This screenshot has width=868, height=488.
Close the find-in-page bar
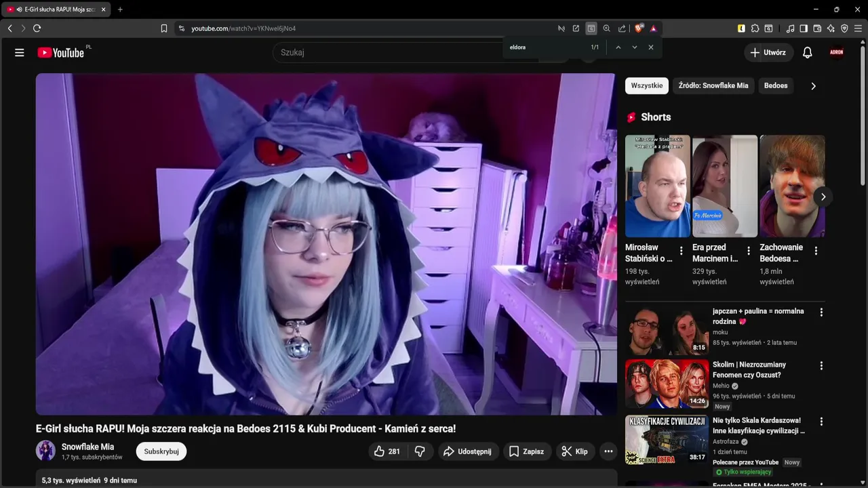point(651,47)
